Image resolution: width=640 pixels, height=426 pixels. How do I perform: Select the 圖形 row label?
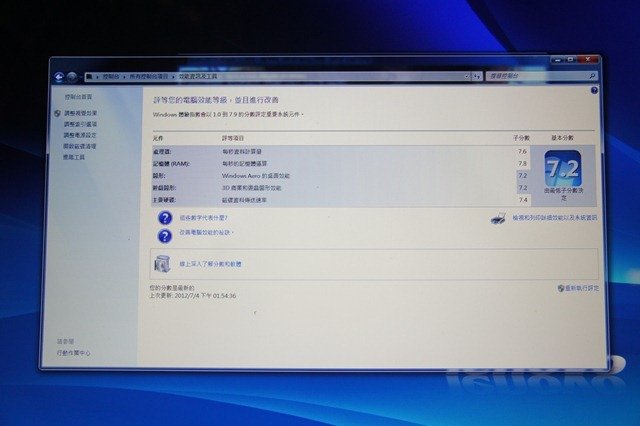pyautogui.click(x=159, y=176)
